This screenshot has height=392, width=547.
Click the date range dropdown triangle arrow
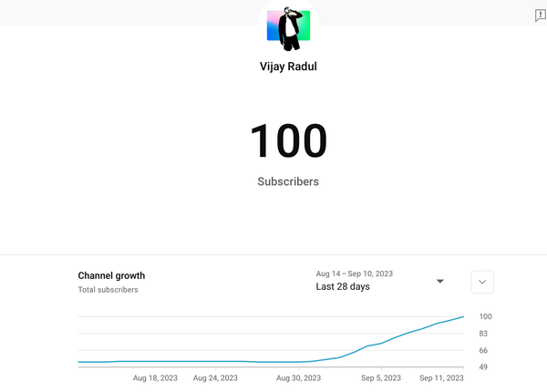pyautogui.click(x=440, y=281)
